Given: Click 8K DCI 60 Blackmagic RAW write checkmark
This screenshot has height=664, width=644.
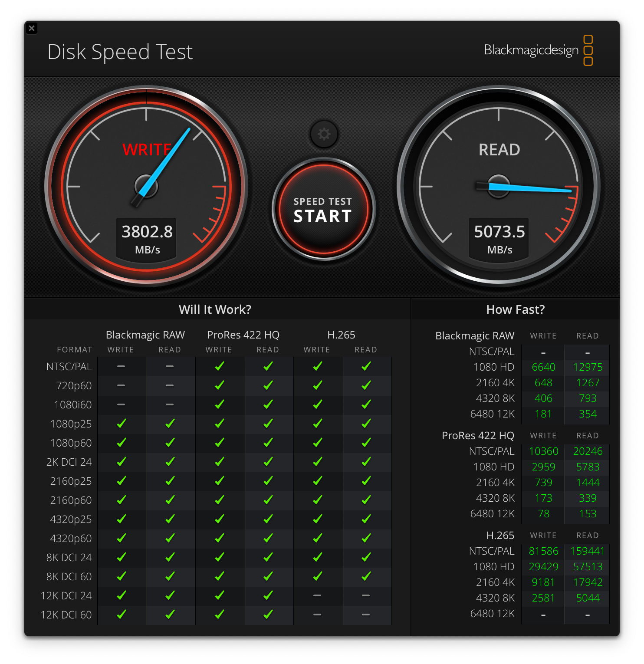Looking at the screenshot, I should (122, 576).
